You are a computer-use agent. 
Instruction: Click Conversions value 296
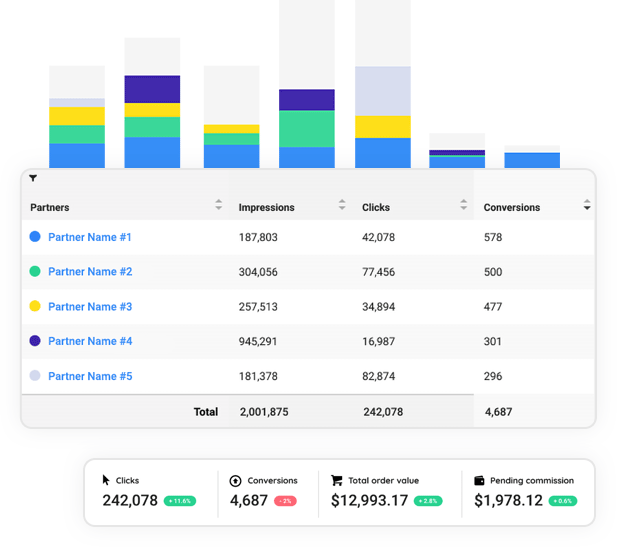tap(493, 376)
